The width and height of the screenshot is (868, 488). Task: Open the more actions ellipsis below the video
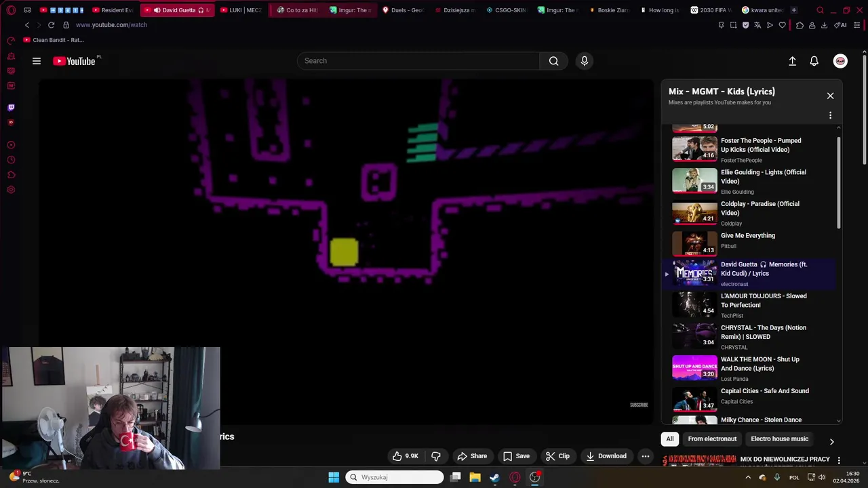pos(646,456)
